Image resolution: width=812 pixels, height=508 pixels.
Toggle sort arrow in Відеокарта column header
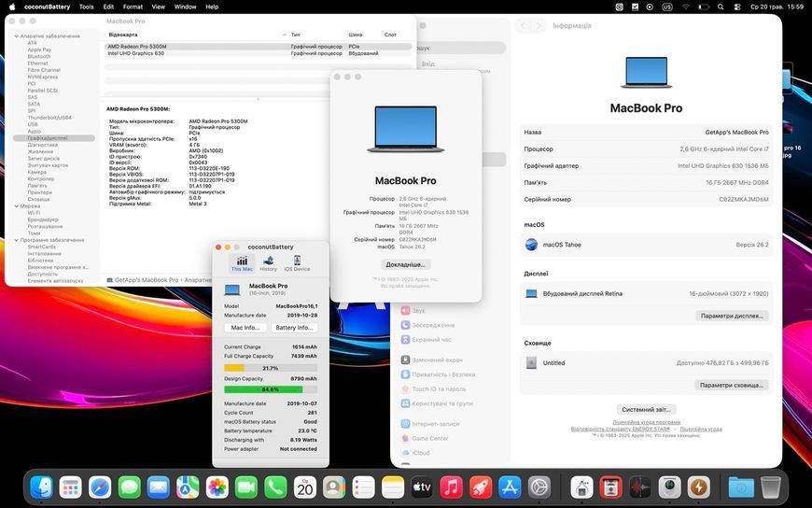click(285, 35)
